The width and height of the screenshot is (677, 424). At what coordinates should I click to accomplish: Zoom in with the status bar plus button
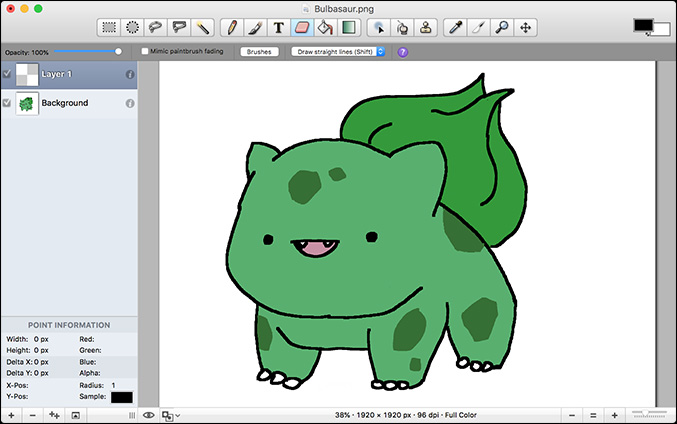pos(614,415)
